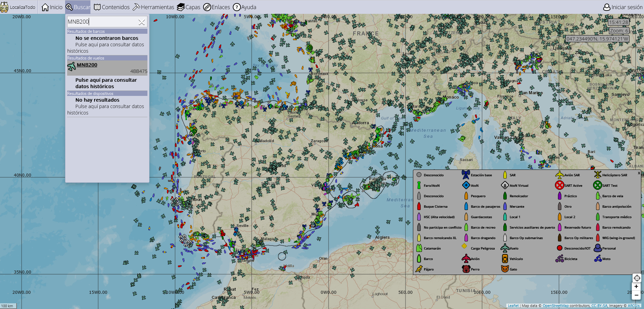The width and height of the screenshot is (644, 309).
Task: Zoom out on the map
Action: (636, 295)
